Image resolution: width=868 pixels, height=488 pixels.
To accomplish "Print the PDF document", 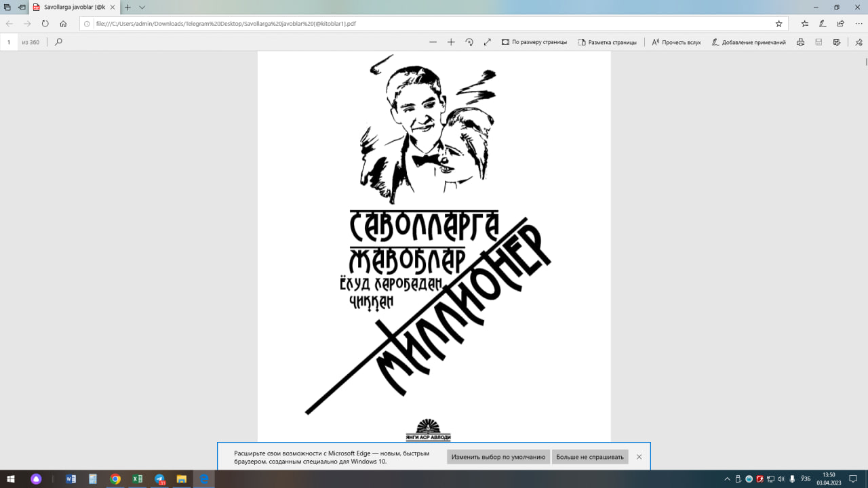I will (801, 42).
